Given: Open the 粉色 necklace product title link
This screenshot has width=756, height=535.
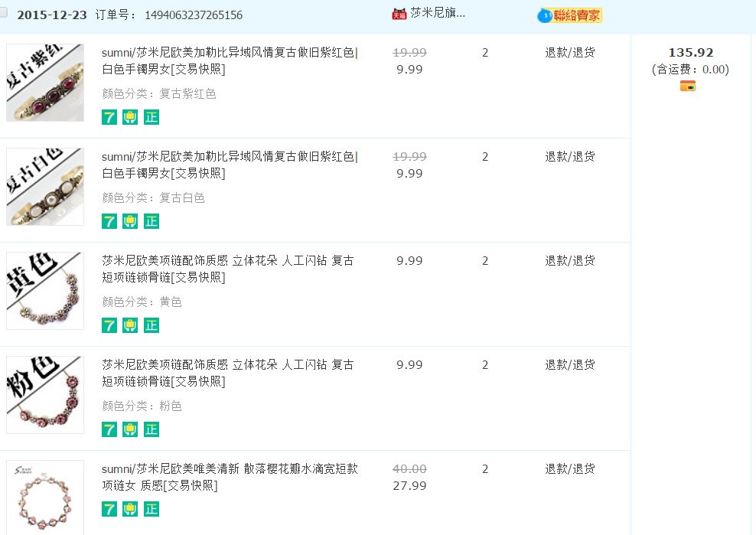Looking at the screenshot, I should point(227,373).
